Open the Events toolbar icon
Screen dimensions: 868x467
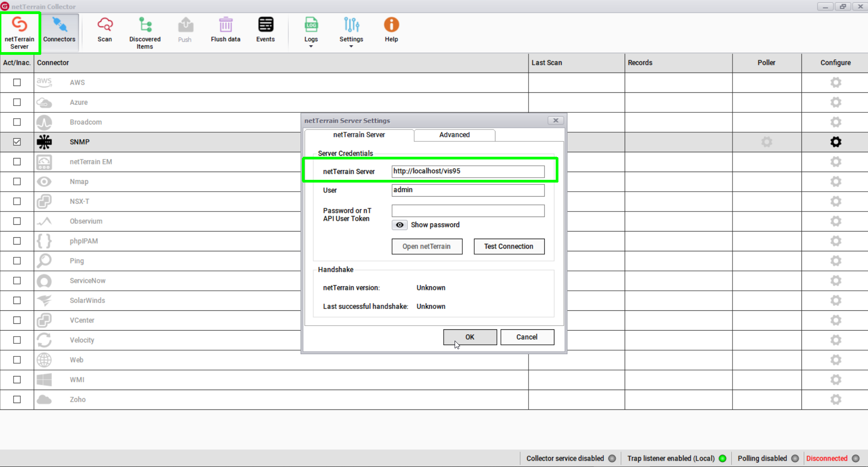point(265,30)
